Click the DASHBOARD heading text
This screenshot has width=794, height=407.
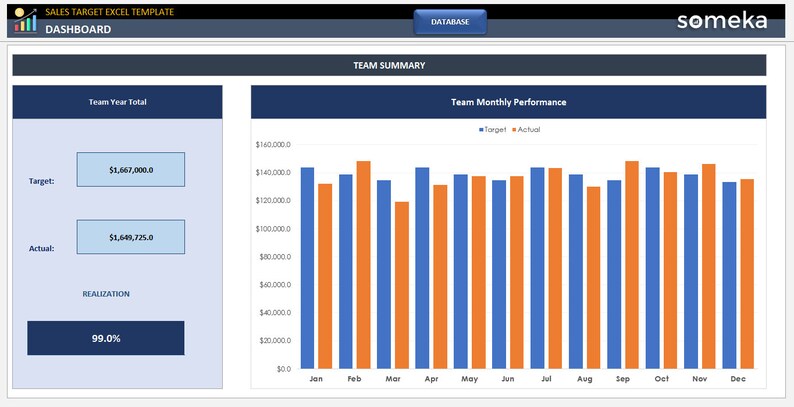(78, 29)
